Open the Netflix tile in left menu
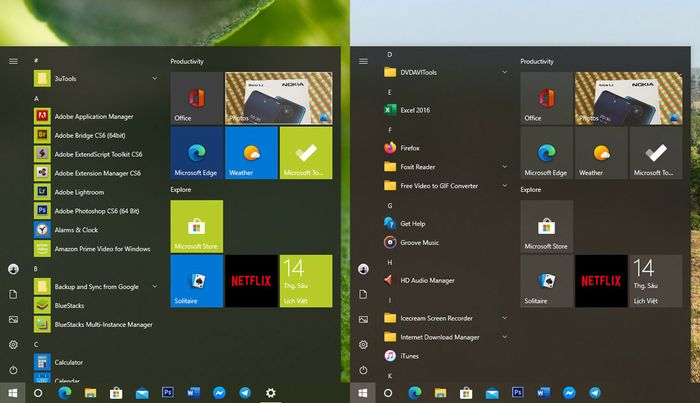The width and height of the screenshot is (700, 403). click(x=251, y=281)
